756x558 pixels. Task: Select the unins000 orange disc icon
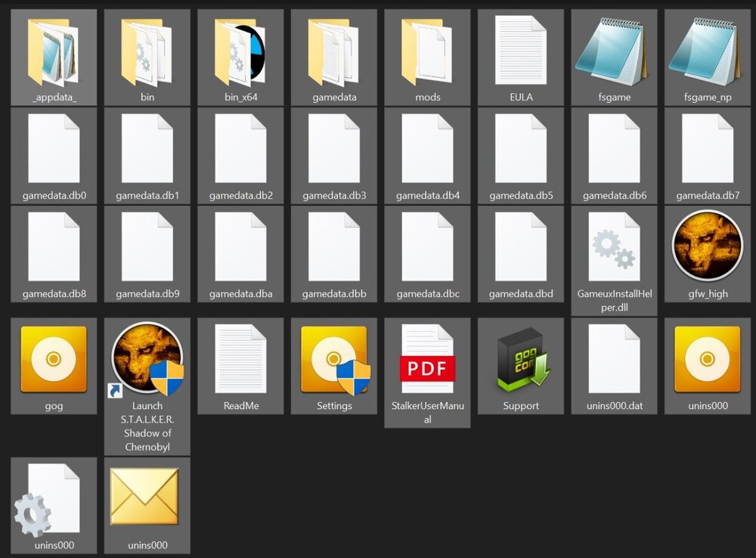click(x=708, y=359)
